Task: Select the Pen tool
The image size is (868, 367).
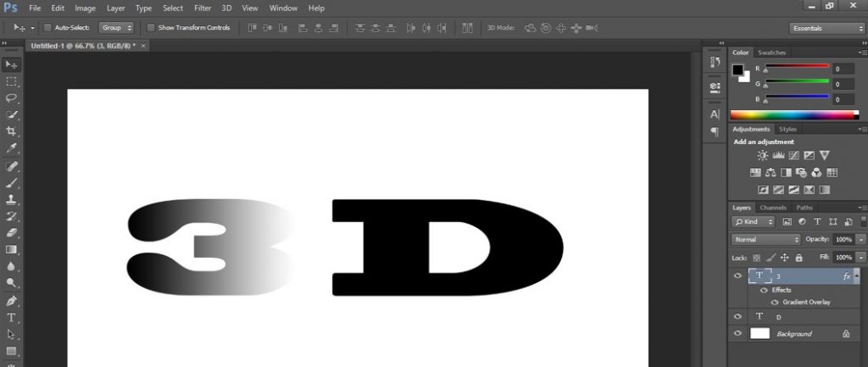Action: 11,301
